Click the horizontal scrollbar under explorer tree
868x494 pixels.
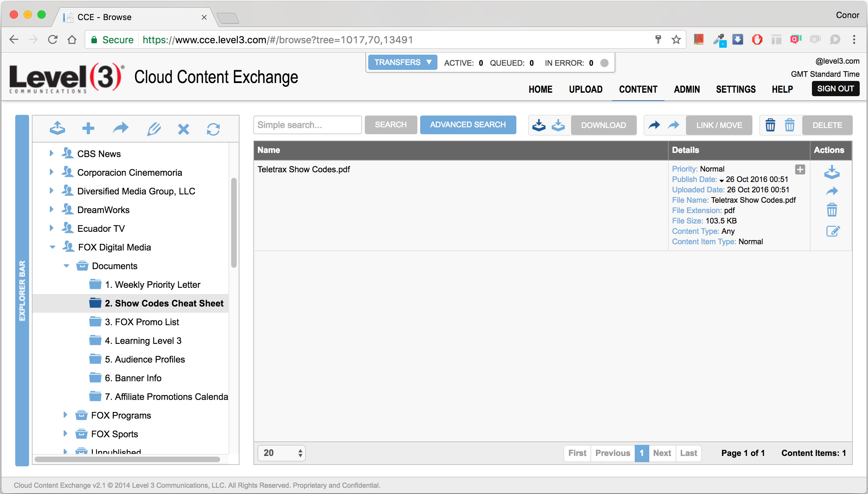pyautogui.click(x=127, y=459)
